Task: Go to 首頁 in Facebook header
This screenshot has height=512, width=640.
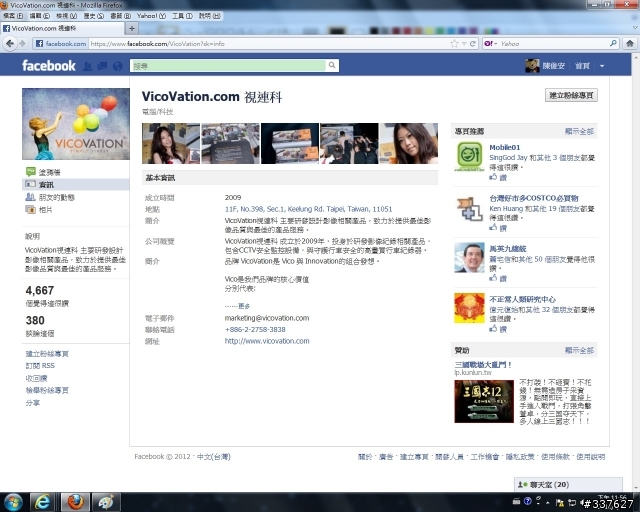Action: (582, 66)
